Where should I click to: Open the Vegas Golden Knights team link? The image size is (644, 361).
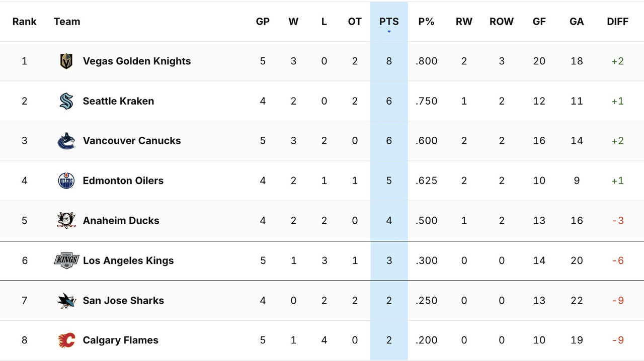click(136, 61)
